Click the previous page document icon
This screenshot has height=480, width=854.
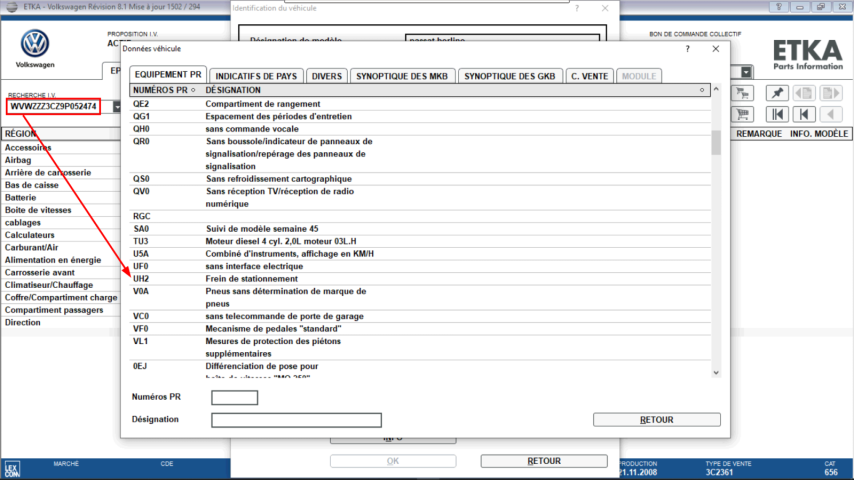click(804, 93)
